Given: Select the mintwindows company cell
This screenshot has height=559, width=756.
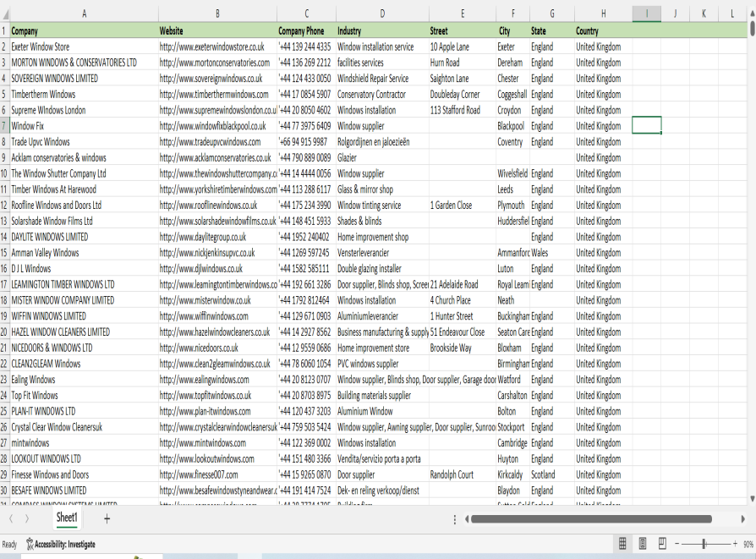Looking at the screenshot, I should tap(84, 443).
